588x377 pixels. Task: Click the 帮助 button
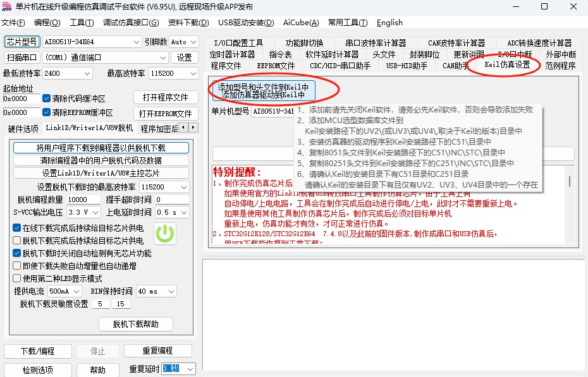click(97, 370)
